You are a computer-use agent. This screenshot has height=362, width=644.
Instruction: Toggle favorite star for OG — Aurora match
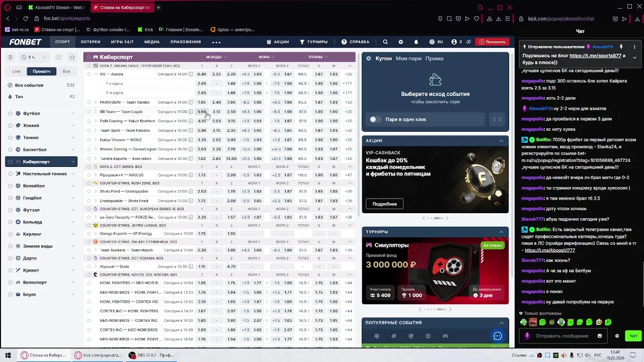coord(89,74)
